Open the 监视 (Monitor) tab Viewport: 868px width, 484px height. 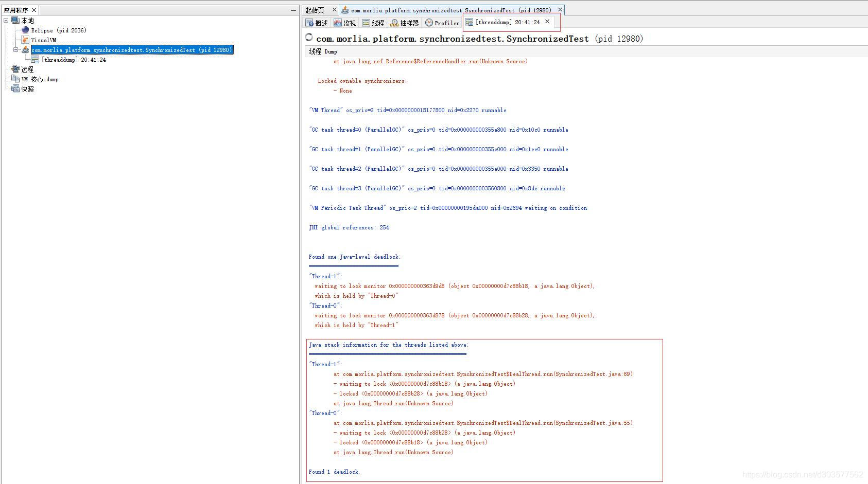click(x=345, y=23)
